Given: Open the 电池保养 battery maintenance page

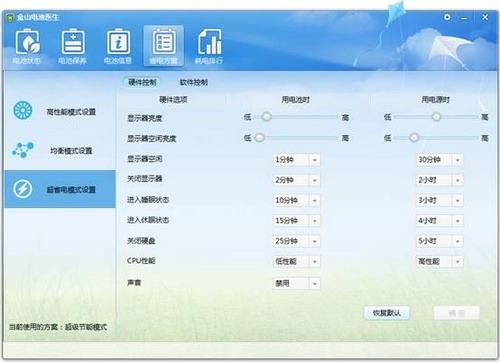Looking at the screenshot, I should pos(73,46).
